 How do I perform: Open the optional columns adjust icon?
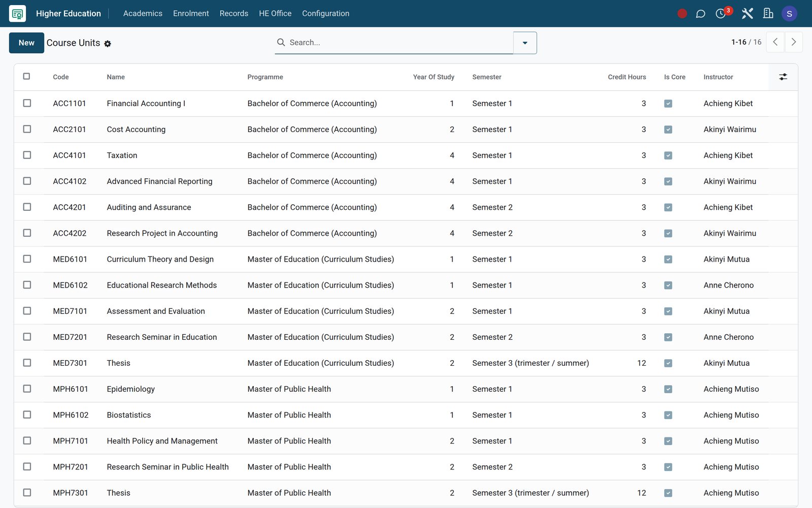[783, 77]
